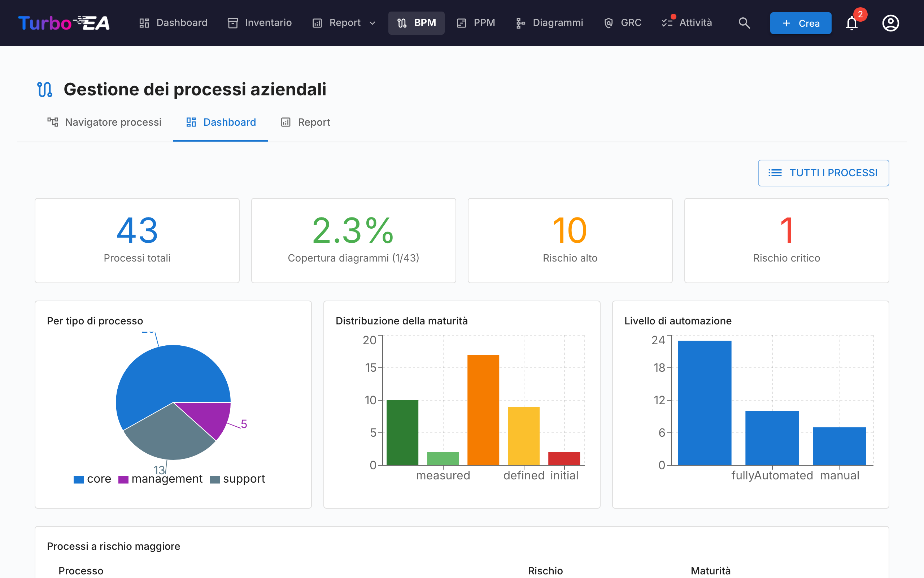The width and height of the screenshot is (924, 578).
Task: Click the 2.3% Copertura diagrammi card
Action: point(354,241)
